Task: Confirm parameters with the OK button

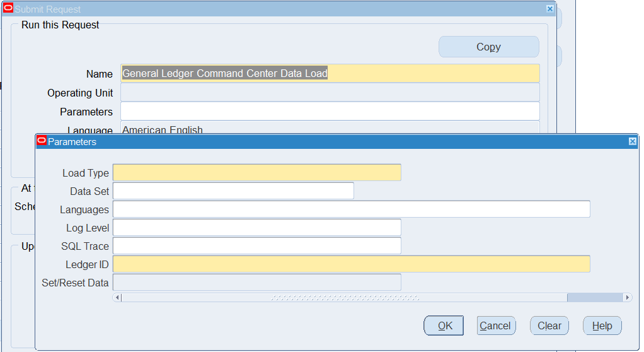Action: [444, 326]
